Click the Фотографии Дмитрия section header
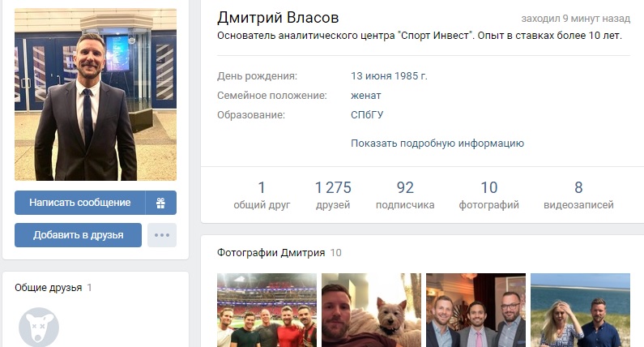The width and height of the screenshot is (644, 347). click(271, 252)
